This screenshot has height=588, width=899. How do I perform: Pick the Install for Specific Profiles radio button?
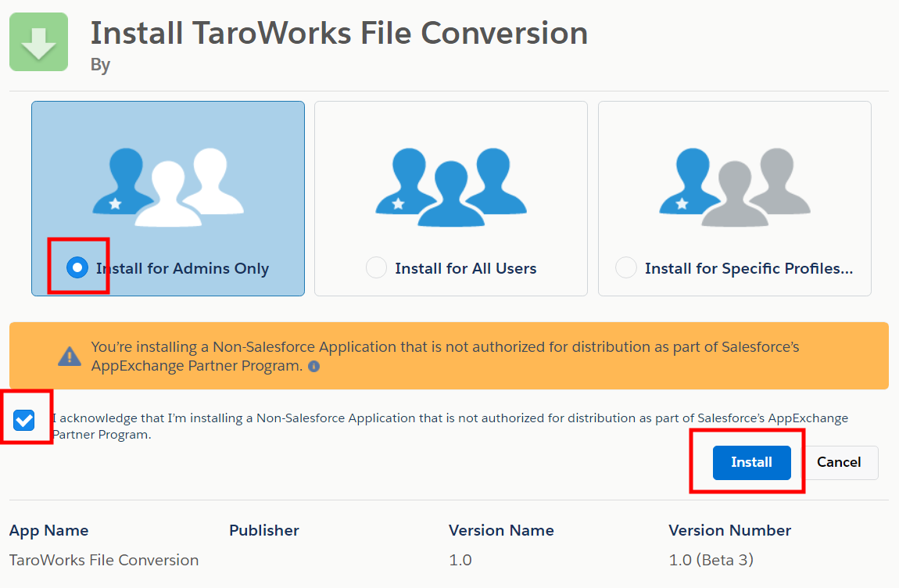click(625, 268)
